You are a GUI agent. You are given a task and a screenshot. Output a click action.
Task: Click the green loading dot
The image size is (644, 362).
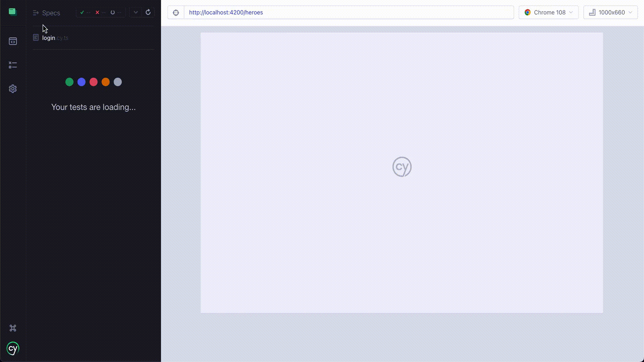coord(69,82)
